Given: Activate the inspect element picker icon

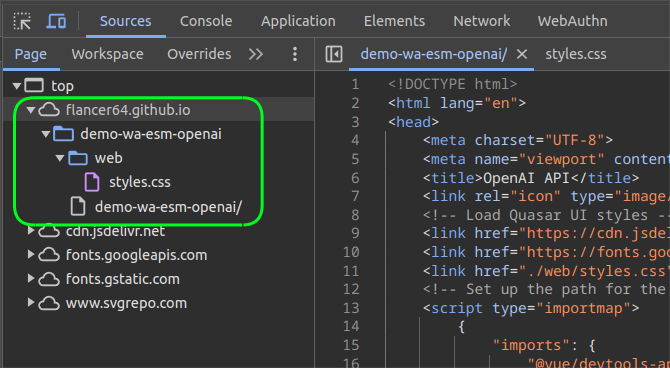Looking at the screenshot, I should coord(22,21).
